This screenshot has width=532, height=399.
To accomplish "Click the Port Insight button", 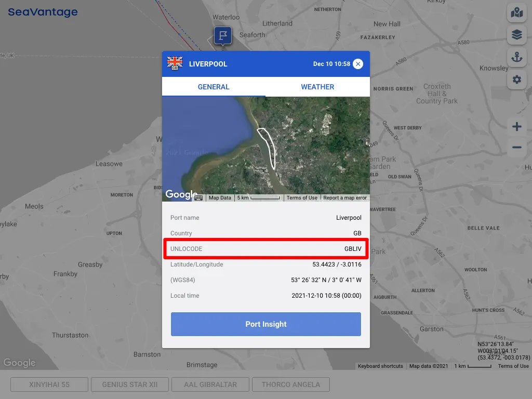I will [266, 324].
